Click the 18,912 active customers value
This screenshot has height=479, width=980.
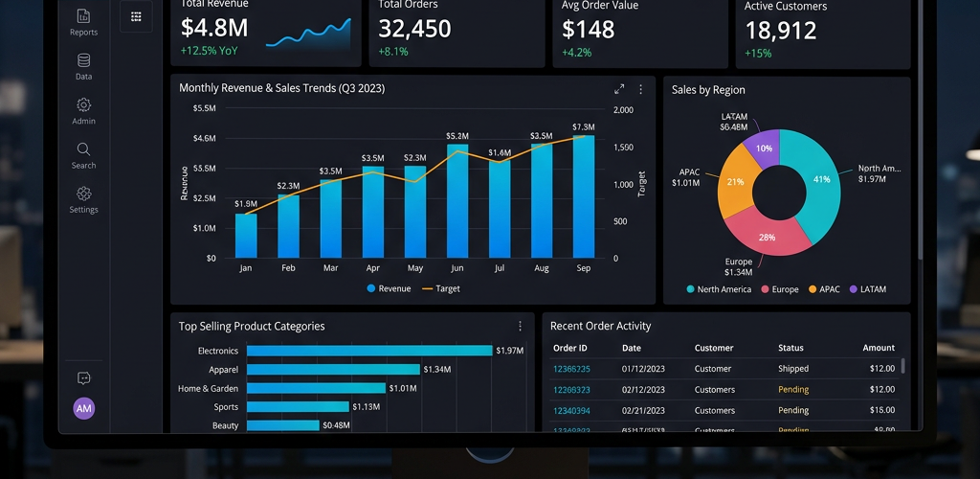(x=781, y=31)
